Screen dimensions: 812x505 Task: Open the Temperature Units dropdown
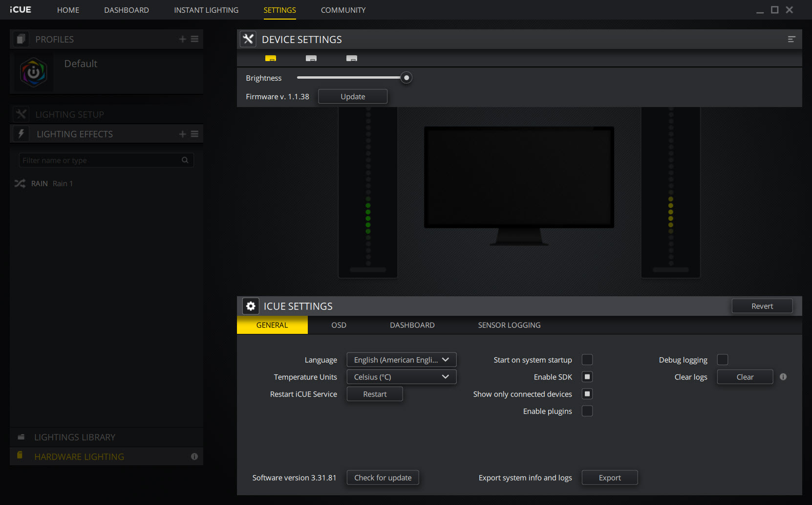point(402,377)
